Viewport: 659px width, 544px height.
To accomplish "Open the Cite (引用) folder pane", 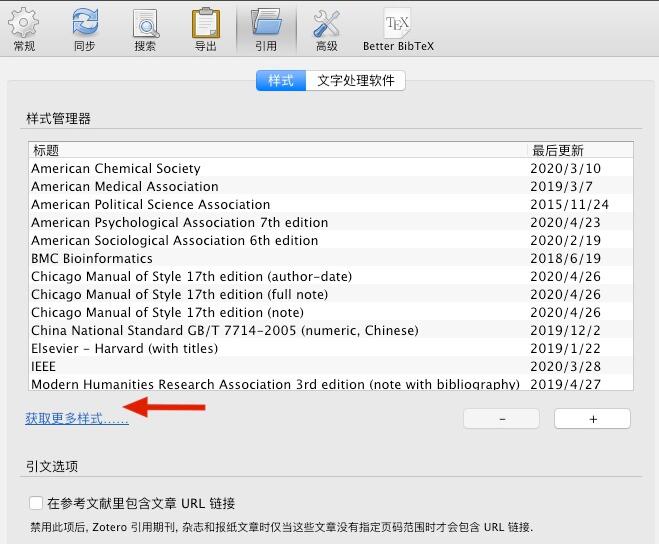I will pos(266,29).
